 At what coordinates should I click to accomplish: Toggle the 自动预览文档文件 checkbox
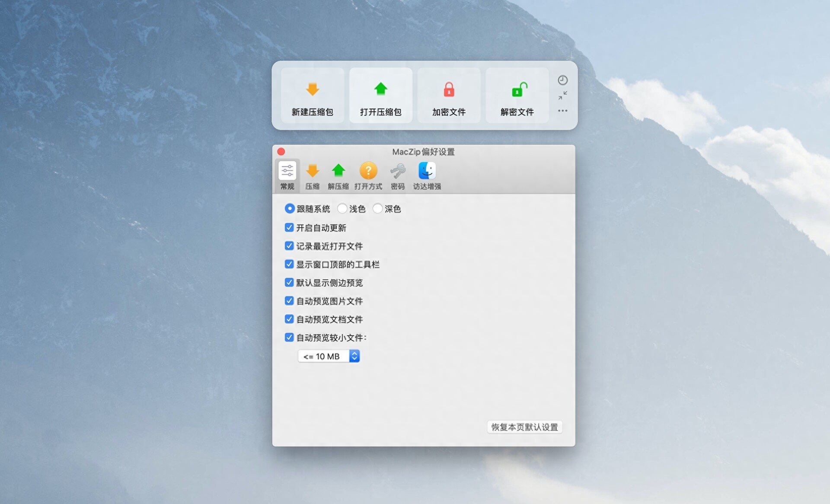point(289,319)
